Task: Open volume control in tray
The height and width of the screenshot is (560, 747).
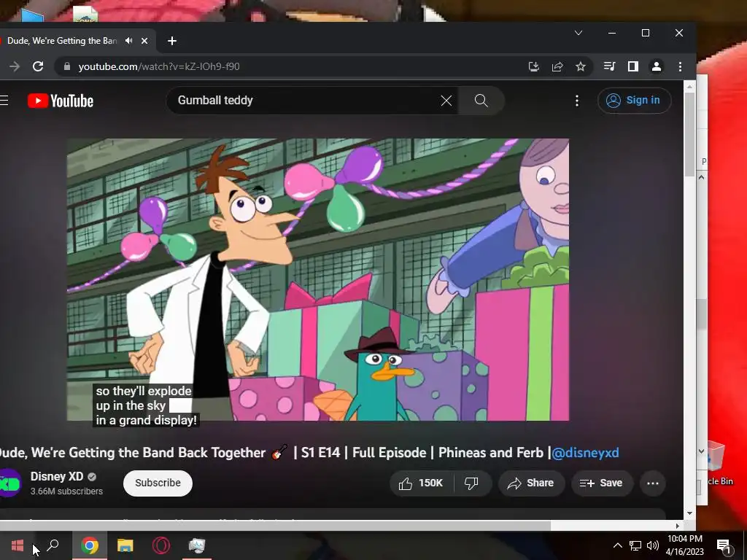Action: pyautogui.click(x=653, y=545)
